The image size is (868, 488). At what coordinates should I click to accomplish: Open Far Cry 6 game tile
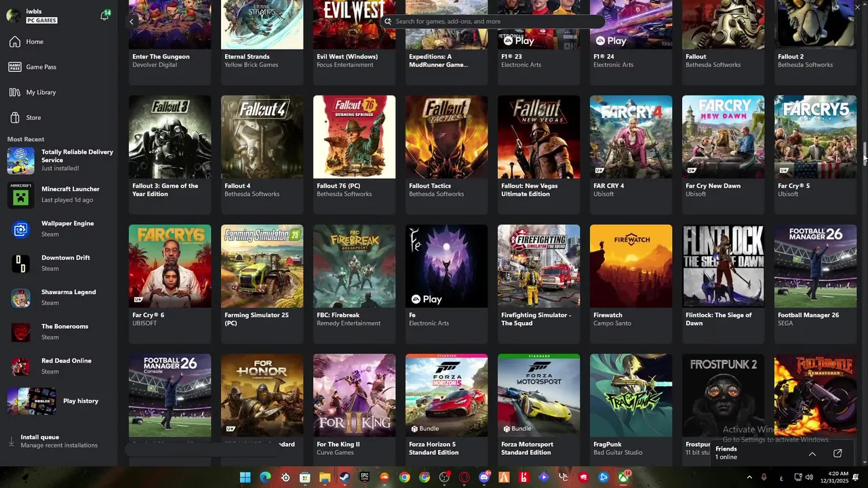170,284
